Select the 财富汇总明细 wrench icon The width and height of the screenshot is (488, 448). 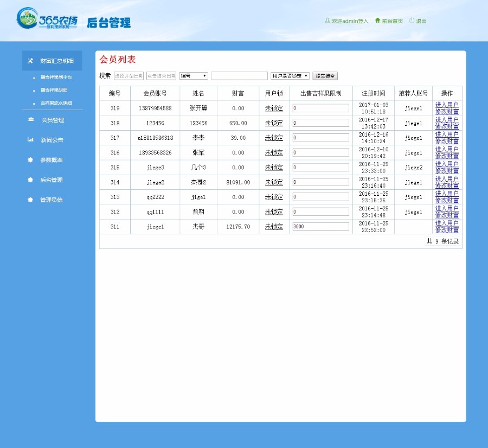pyautogui.click(x=30, y=61)
